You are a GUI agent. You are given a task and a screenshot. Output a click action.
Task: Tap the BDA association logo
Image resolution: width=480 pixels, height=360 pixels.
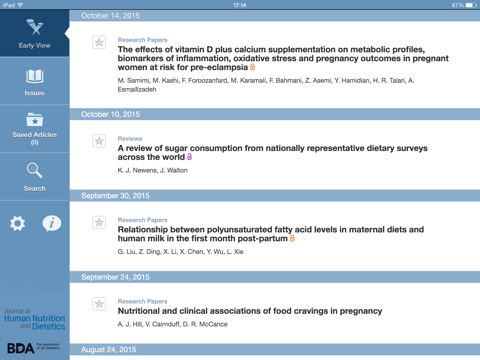click(33, 348)
